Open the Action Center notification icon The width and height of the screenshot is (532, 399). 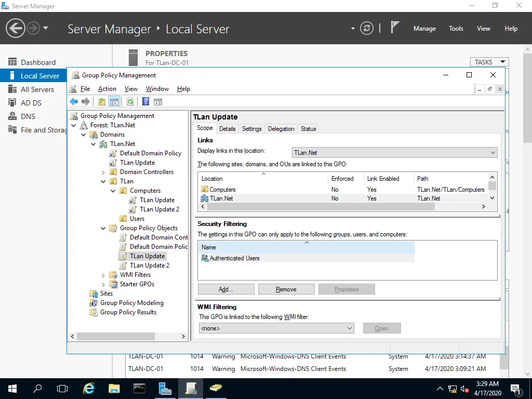click(x=516, y=389)
